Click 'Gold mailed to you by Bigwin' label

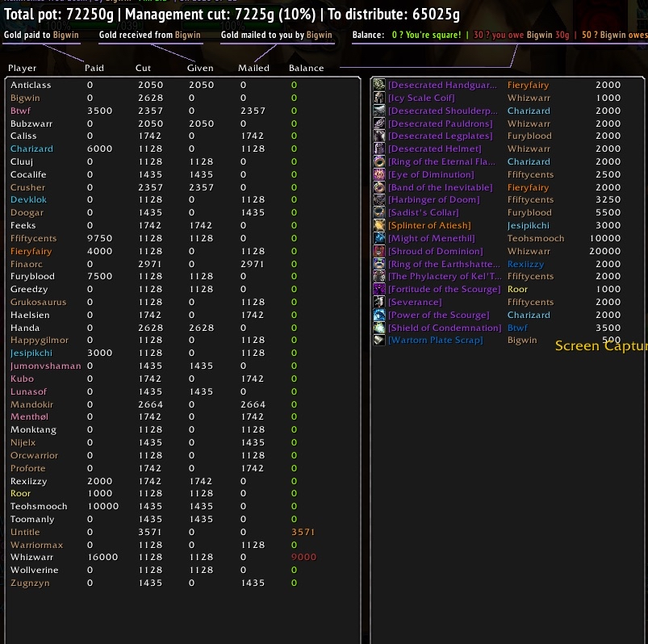point(277,35)
